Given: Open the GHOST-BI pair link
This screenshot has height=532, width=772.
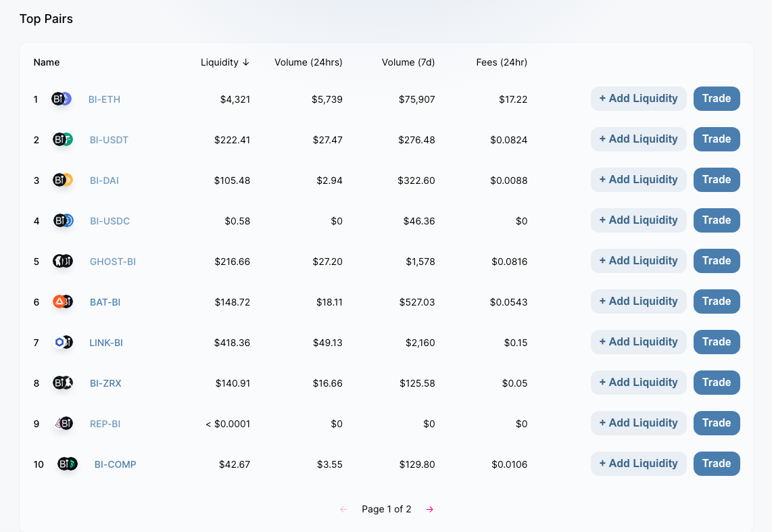Looking at the screenshot, I should pos(113,262).
